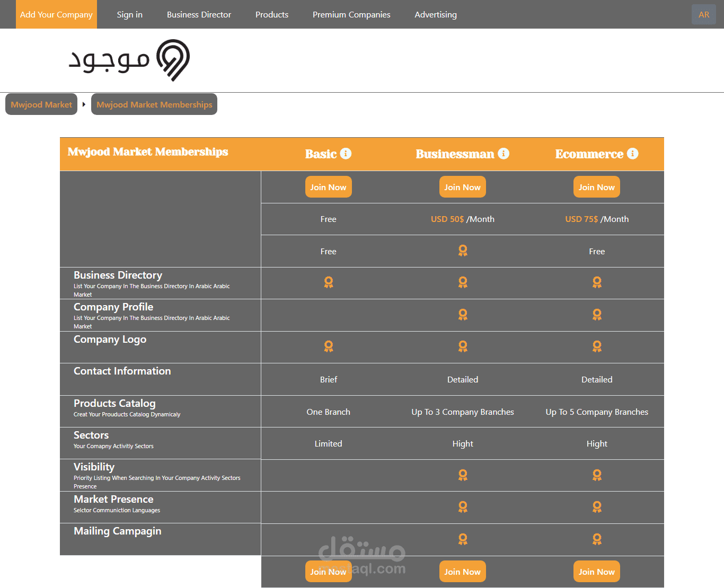
Task: Click the Mwjood Market Memberships table heading
Action: coord(148,152)
